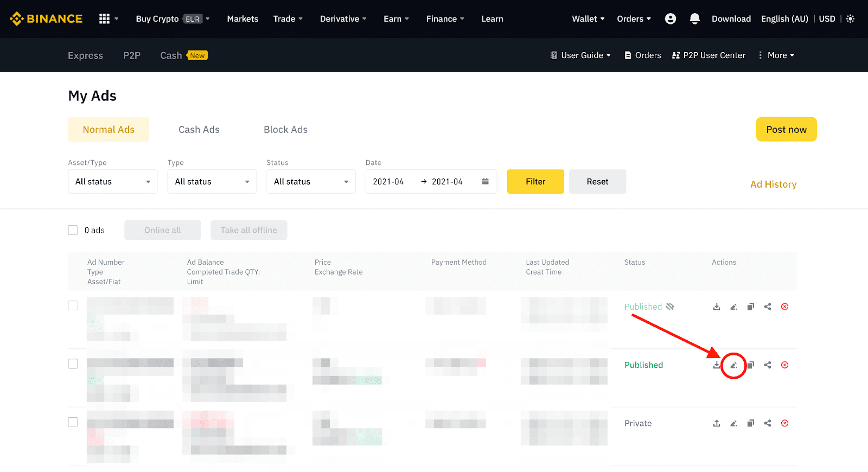The image size is (868, 472).
Task: Select the Cash Ads tab
Action: pos(199,129)
